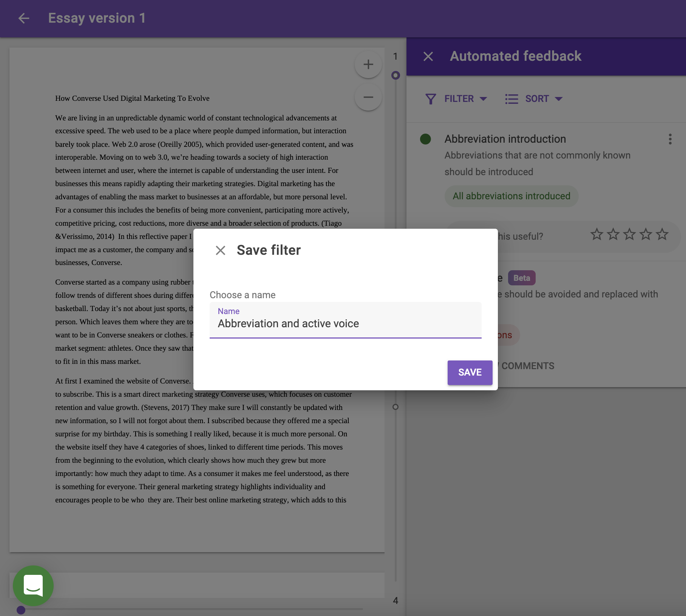Rate feedback four stars
The width and height of the screenshot is (686, 616).
point(646,234)
